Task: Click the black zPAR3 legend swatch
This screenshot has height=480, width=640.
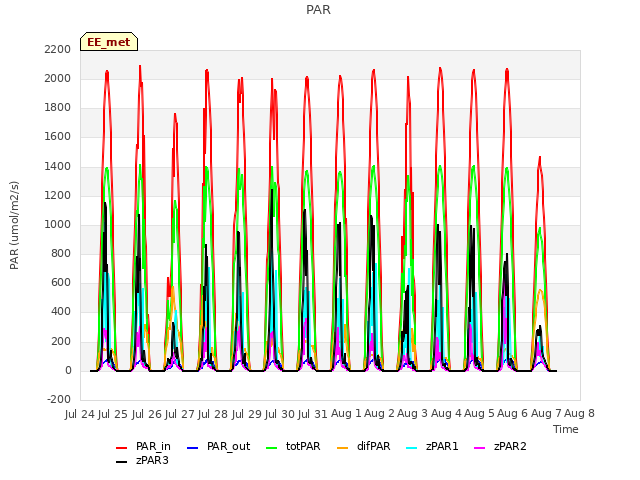Action: coord(122,462)
